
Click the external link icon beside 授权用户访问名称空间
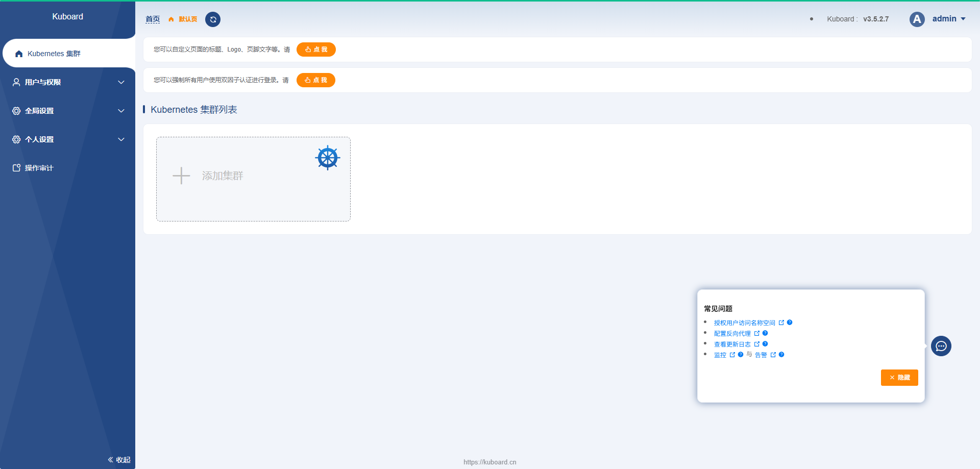pos(781,323)
